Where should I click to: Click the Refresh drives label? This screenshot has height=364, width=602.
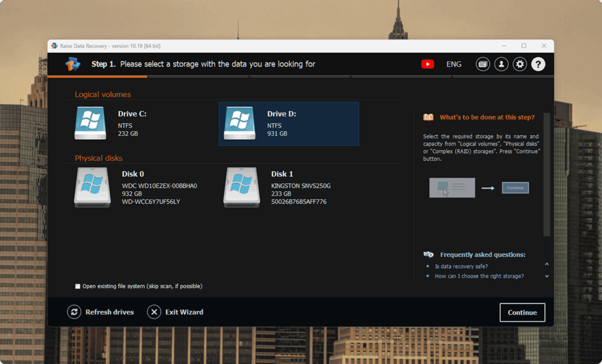(x=109, y=312)
